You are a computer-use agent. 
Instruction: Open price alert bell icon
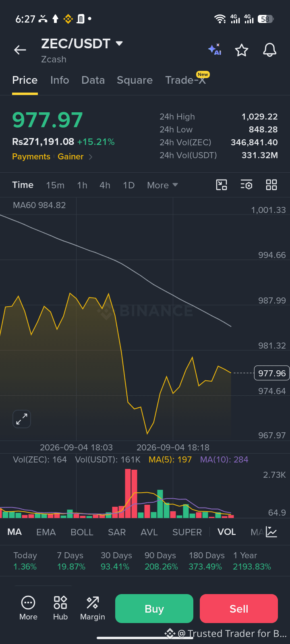[269, 50]
